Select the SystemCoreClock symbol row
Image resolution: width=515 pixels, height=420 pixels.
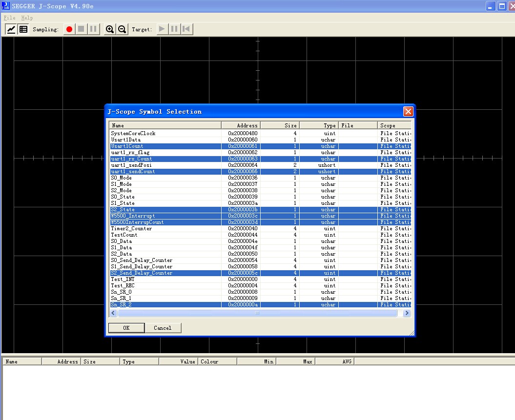(x=260, y=133)
